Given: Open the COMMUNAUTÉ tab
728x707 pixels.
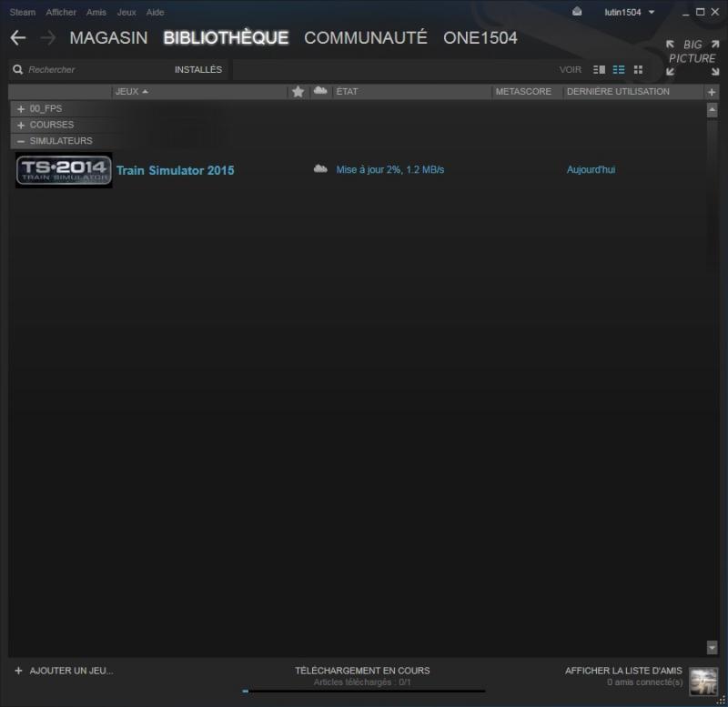Looking at the screenshot, I should click(366, 37).
